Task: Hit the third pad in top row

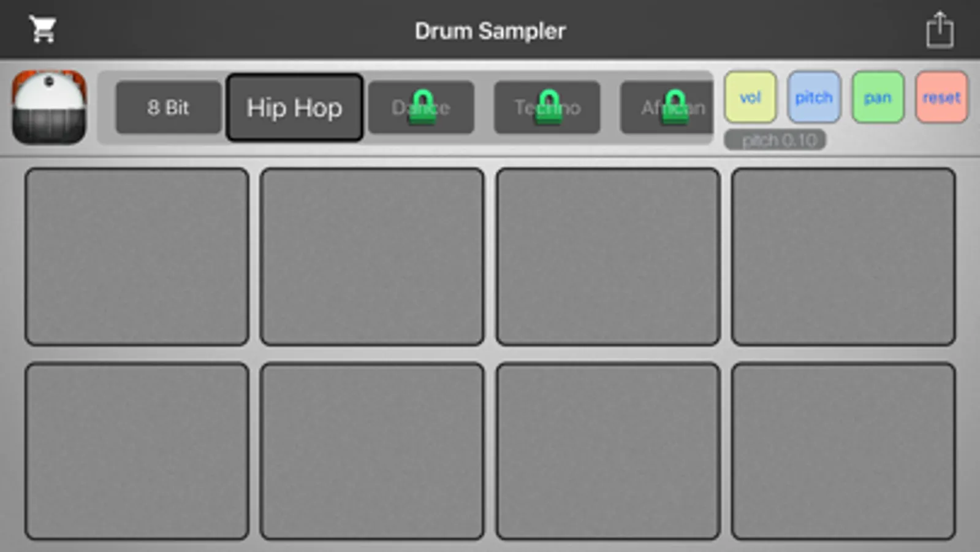Action: (608, 256)
